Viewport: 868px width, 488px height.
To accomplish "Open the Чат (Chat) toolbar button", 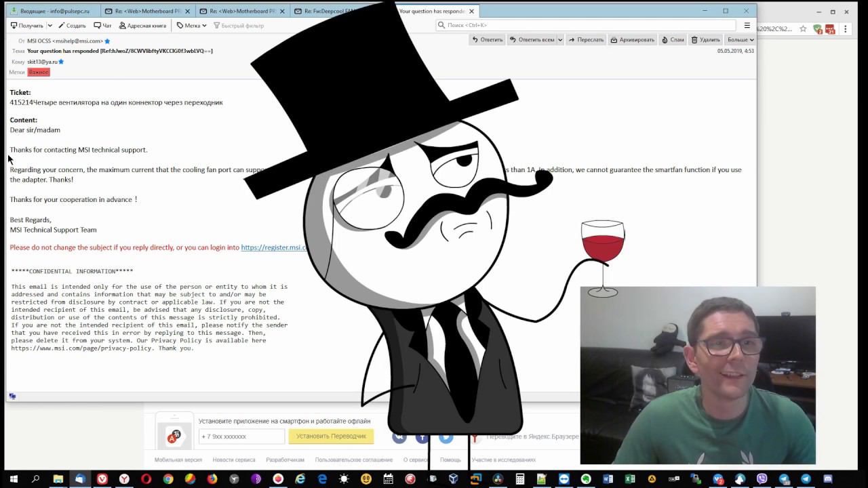I will pyautogui.click(x=102, y=26).
